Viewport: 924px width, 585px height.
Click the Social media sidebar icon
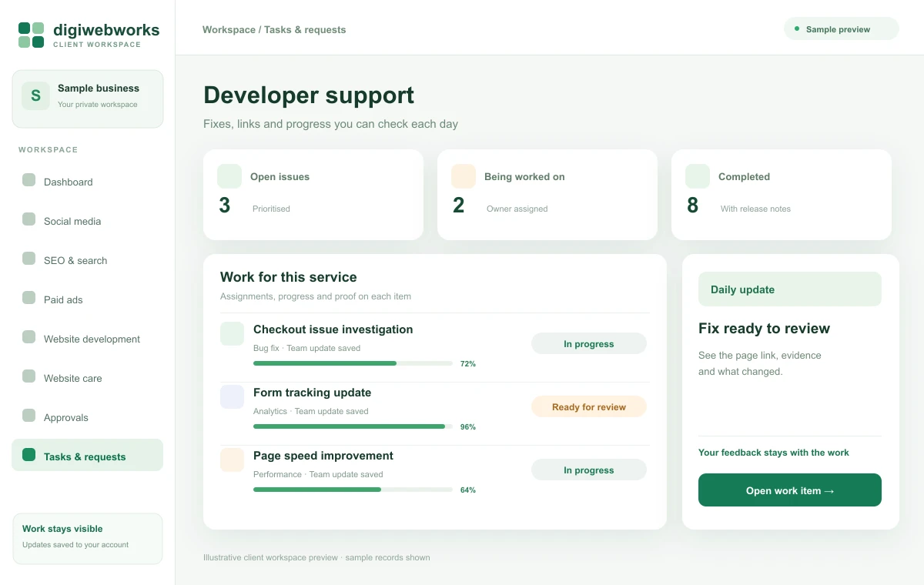click(x=28, y=219)
